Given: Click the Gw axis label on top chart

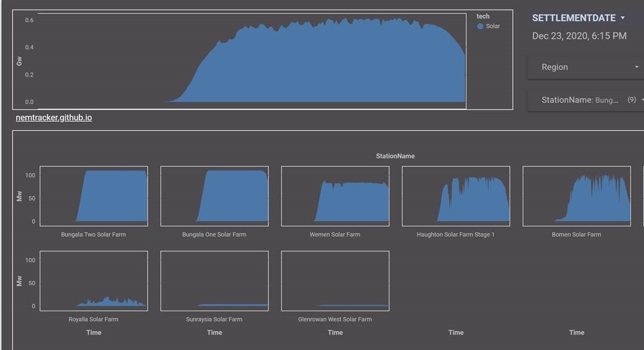Looking at the screenshot, I should coord(19,62).
